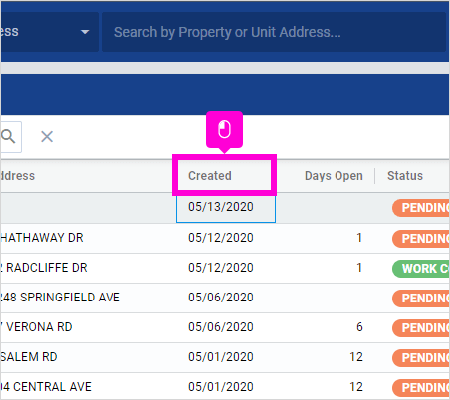Sort by the Days Open column header
The width and height of the screenshot is (450, 400).
pos(334,176)
